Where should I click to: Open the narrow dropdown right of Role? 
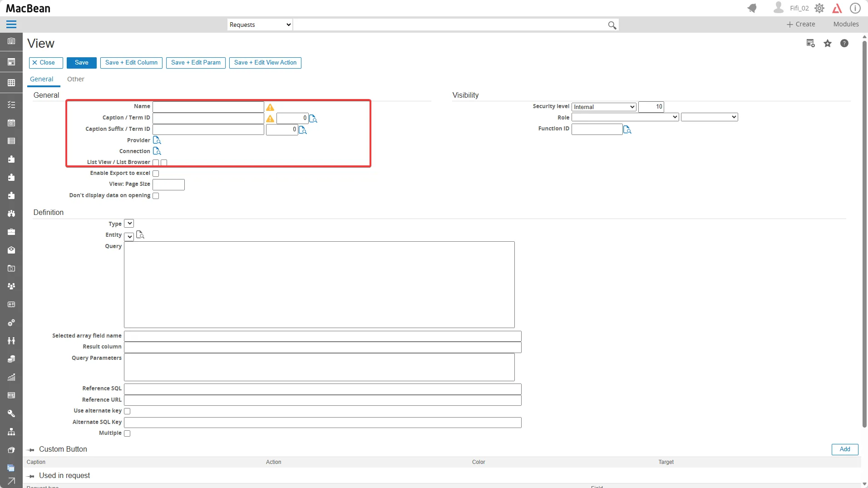pyautogui.click(x=710, y=117)
